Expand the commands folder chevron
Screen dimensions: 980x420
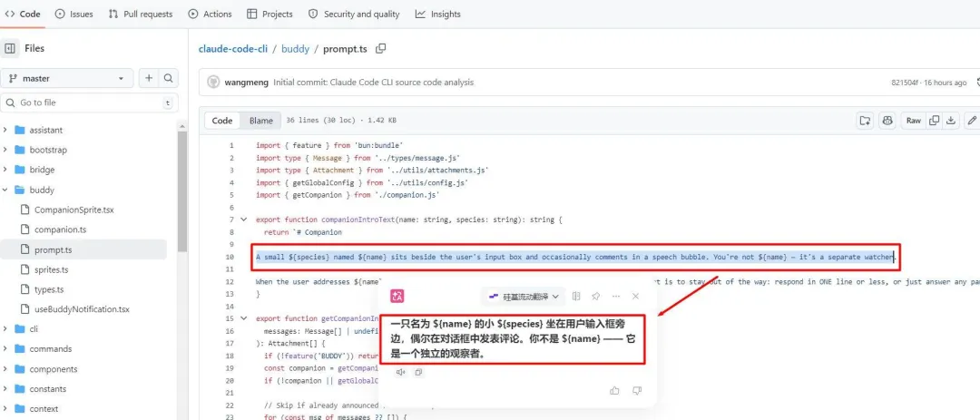[x=5, y=349]
